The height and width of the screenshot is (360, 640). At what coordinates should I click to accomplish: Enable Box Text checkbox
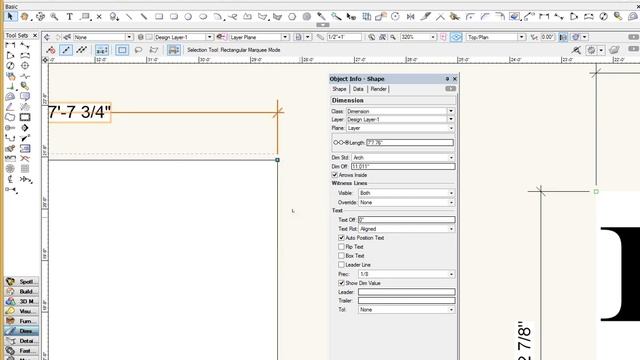(x=341, y=256)
